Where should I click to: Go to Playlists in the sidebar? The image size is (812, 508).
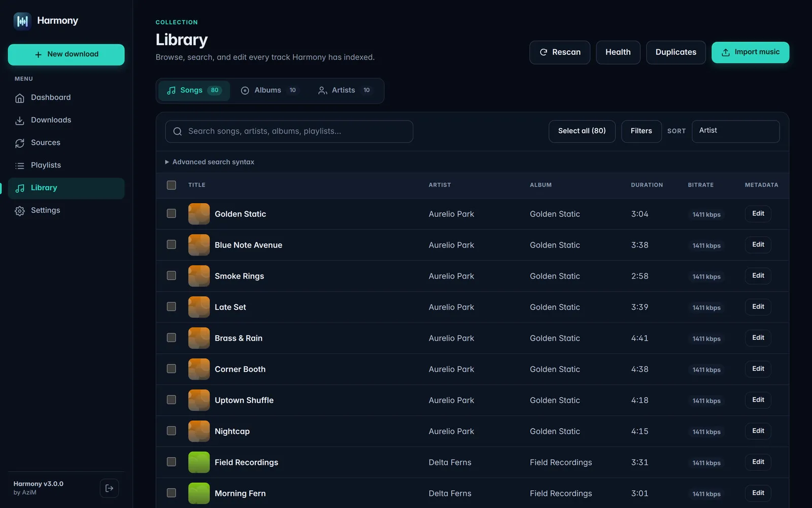(66, 166)
